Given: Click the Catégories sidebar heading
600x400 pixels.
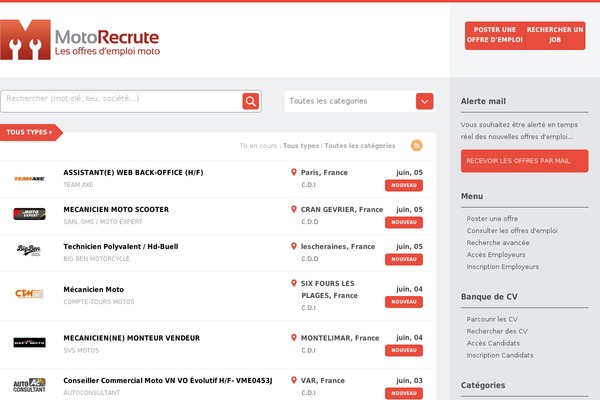Looking at the screenshot, I should 483,385.
